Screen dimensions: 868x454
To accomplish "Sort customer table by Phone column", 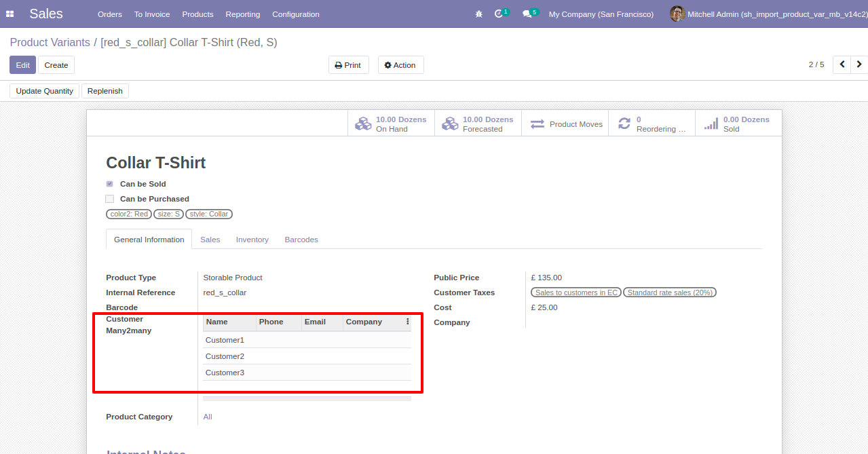I will 279,322.
